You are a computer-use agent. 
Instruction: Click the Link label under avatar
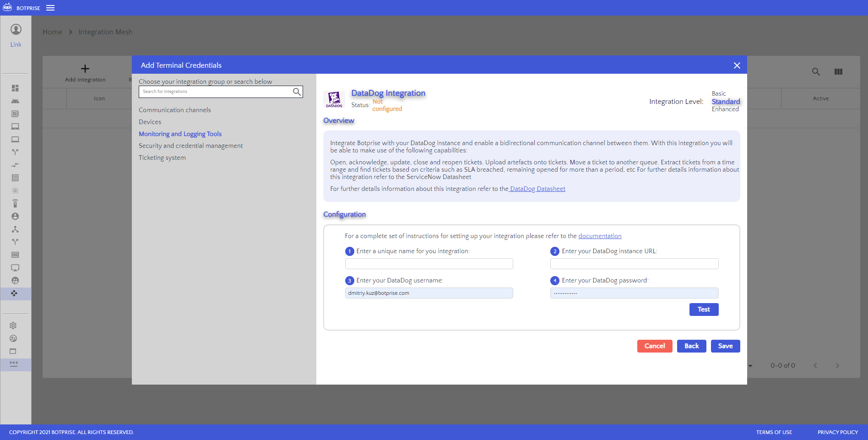(16, 44)
